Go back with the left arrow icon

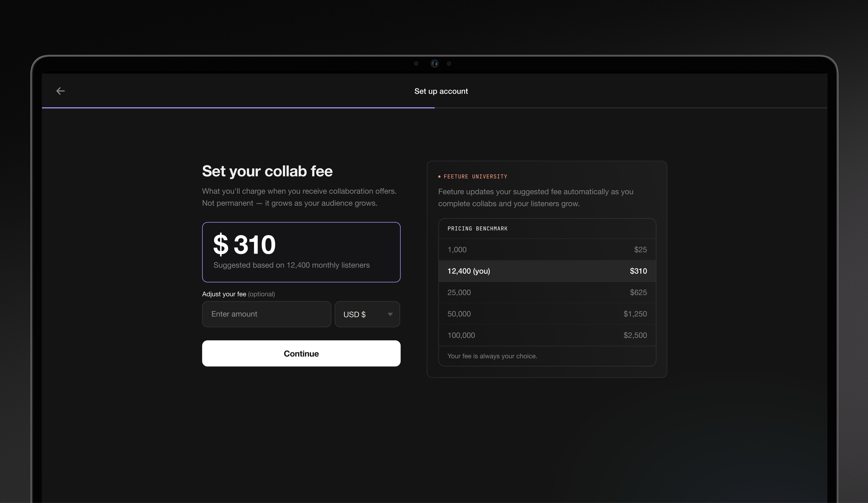[x=60, y=91]
